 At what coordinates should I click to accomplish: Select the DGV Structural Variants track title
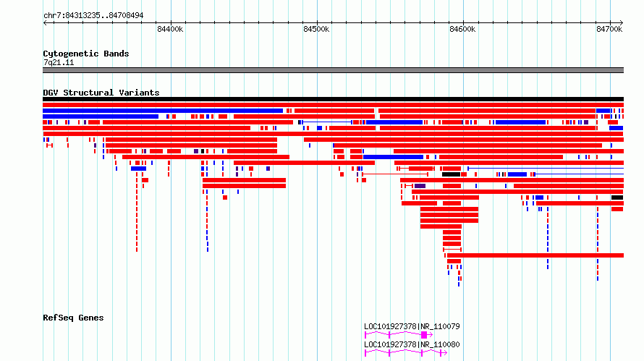coord(101,93)
